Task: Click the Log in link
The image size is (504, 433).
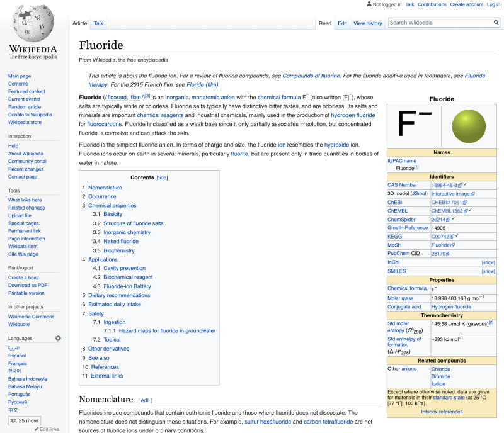Action: [x=493, y=4]
